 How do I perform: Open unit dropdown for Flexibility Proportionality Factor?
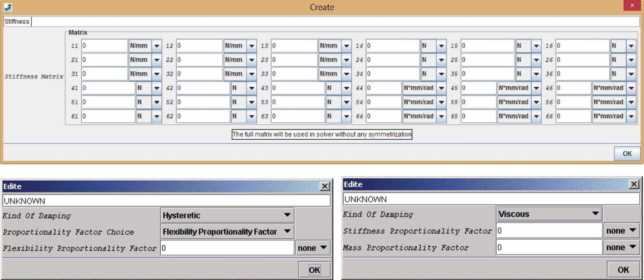312,248
